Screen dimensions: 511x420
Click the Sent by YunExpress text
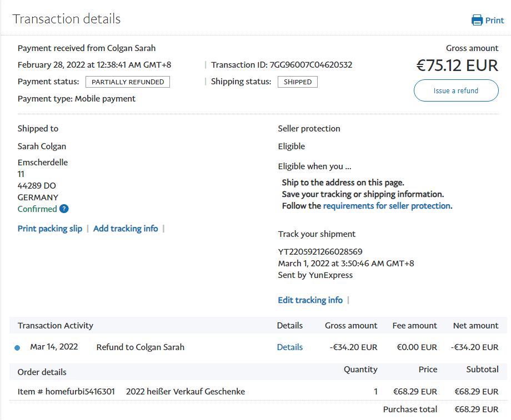[315, 275]
